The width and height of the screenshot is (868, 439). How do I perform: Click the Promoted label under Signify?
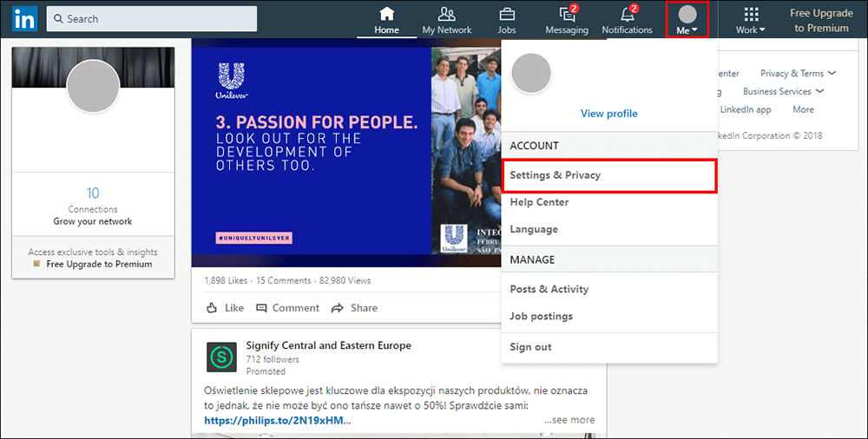point(266,371)
